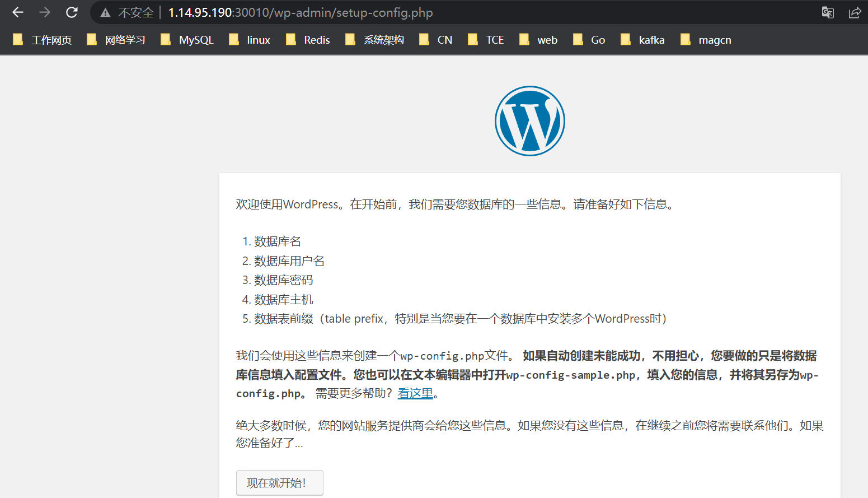
Task: Follow the 看这里 help link
Action: tap(415, 393)
